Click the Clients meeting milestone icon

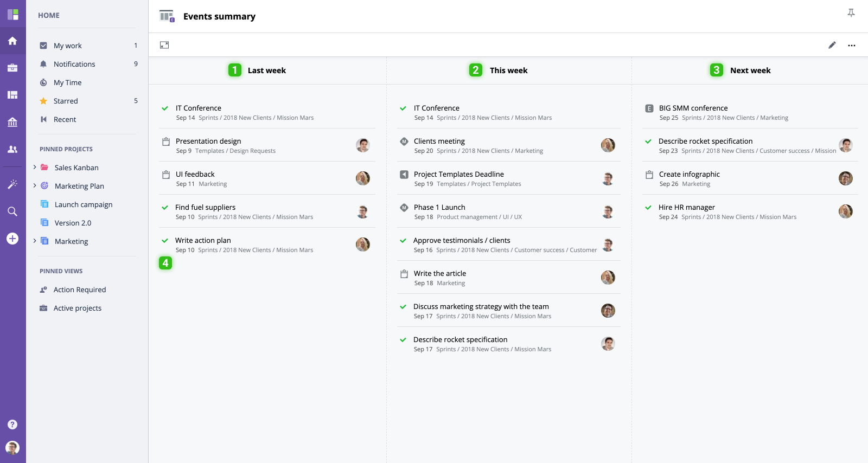(404, 142)
